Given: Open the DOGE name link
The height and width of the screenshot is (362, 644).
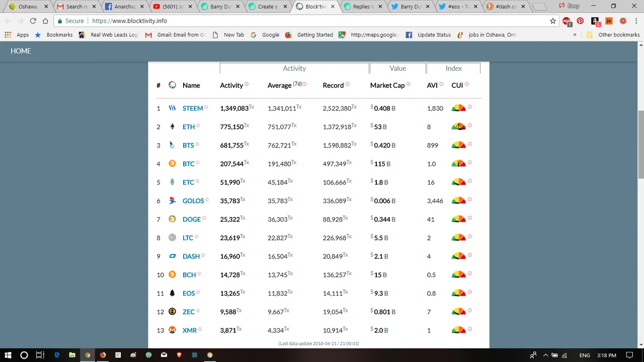Looking at the screenshot, I should coord(192,219).
